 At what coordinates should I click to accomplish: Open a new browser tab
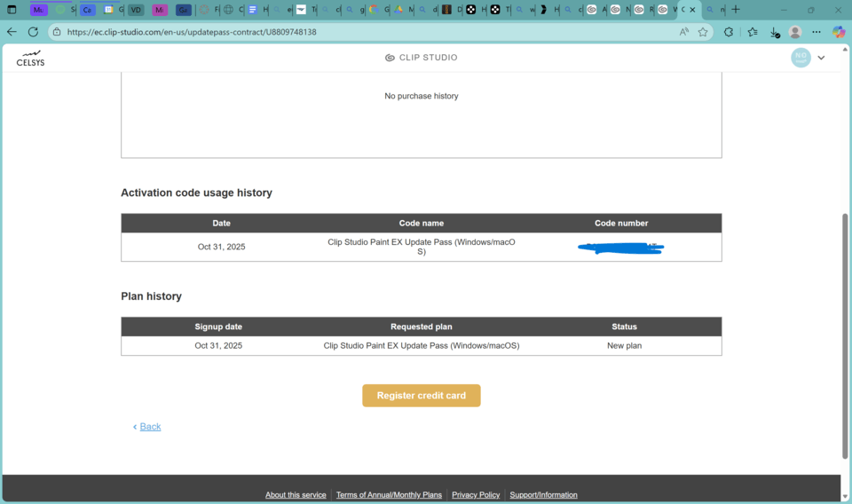736,10
